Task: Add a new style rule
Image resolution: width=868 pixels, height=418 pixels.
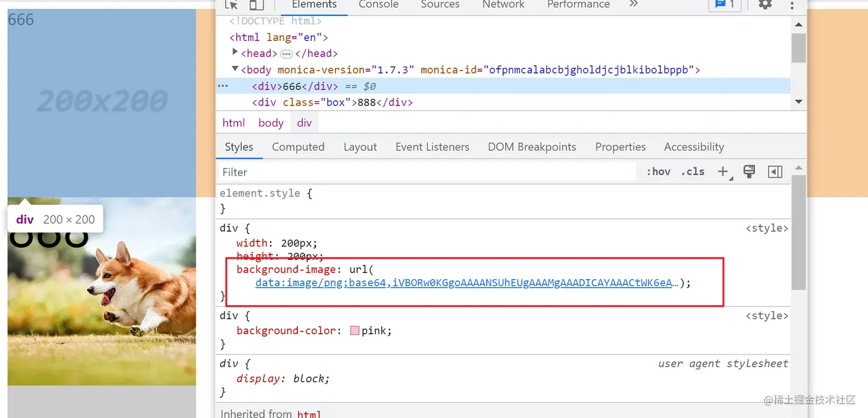Action: tap(723, 171)
